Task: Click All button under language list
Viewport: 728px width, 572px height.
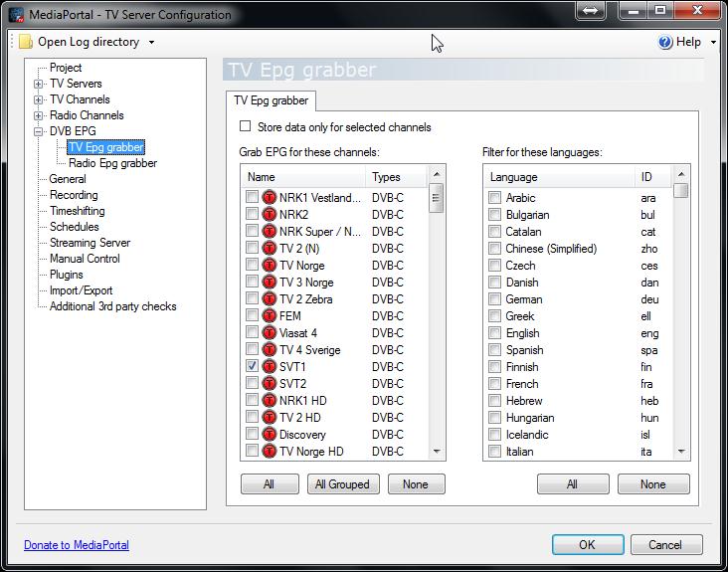Action: click(573, 484)
